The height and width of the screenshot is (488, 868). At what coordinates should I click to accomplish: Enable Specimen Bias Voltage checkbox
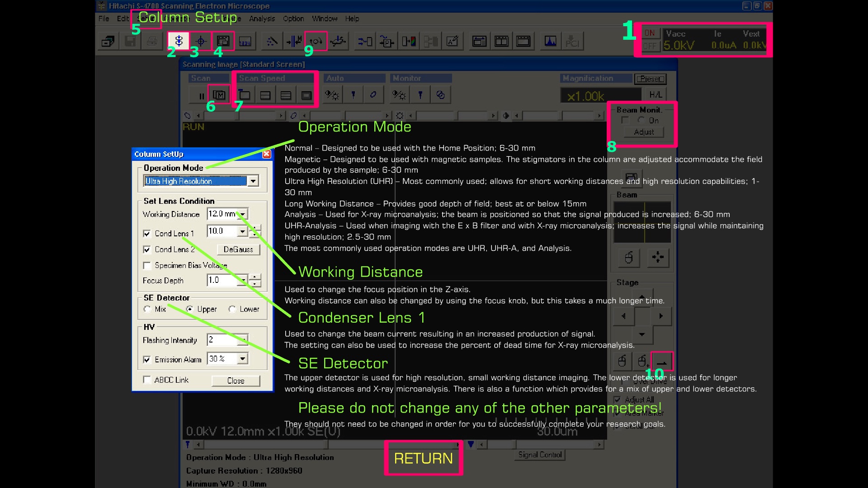tap(147, 266)
